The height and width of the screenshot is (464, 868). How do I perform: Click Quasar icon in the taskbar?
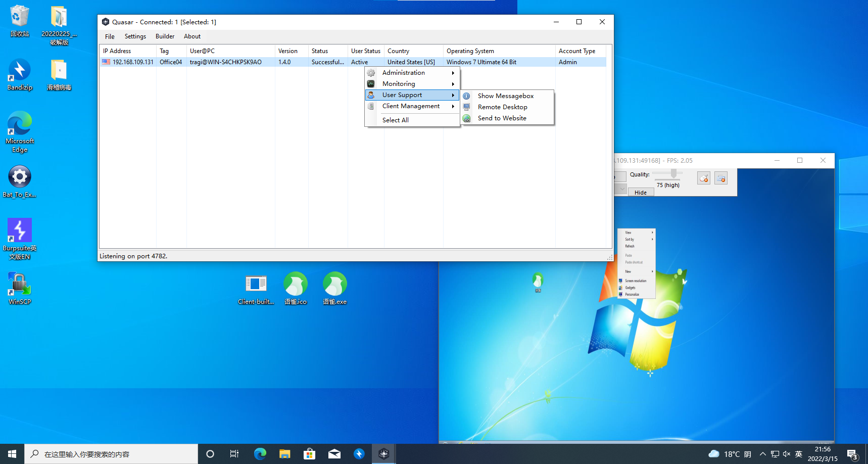[383, 454]
